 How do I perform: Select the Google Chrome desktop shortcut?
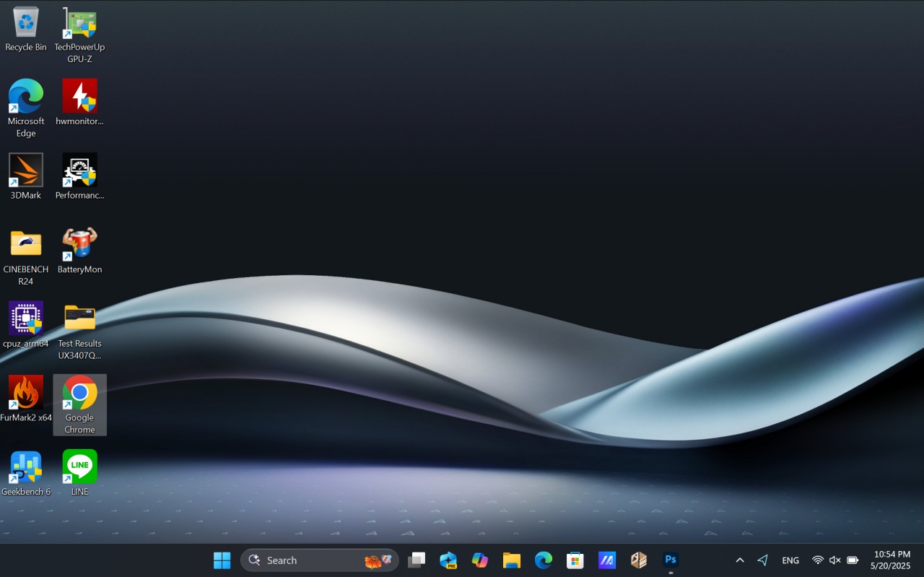(x=79, y=404)
